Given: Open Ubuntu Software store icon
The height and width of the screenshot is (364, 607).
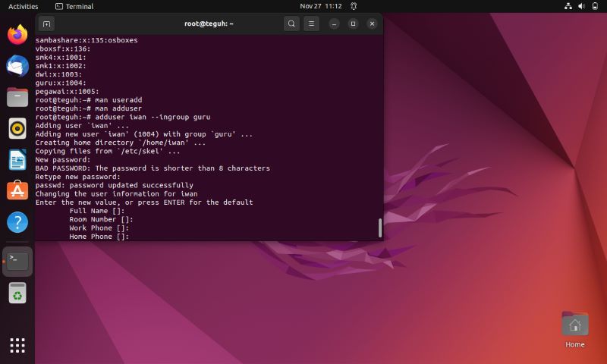Looking at the screenshot, I should [17, 190].
